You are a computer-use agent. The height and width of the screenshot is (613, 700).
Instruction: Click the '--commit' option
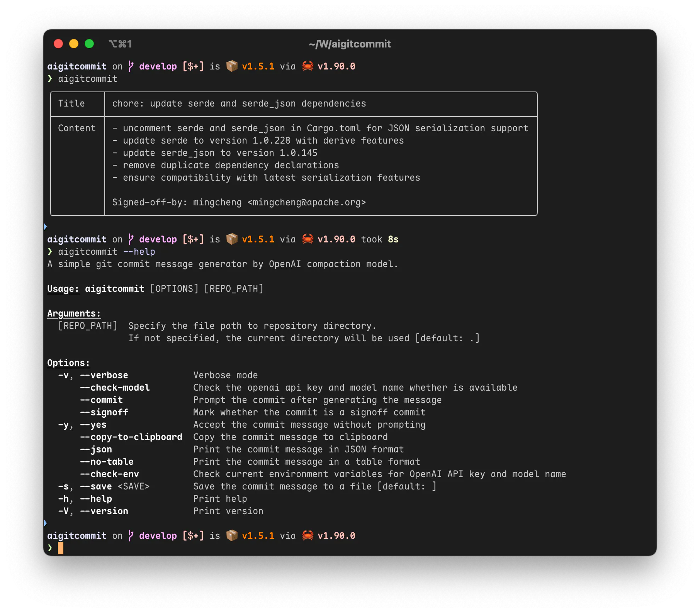tap(101, 400)
